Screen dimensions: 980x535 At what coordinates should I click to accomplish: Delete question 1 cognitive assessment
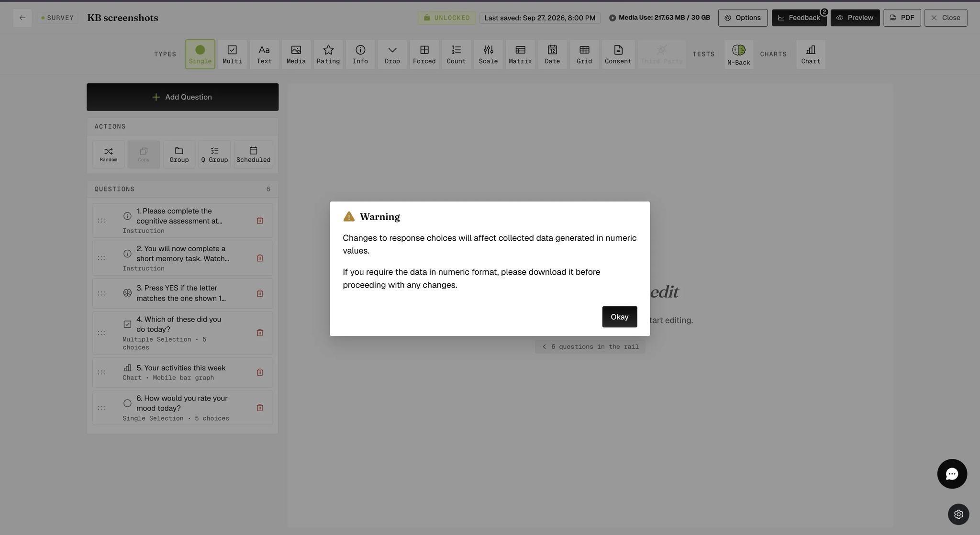coord(260,221)
